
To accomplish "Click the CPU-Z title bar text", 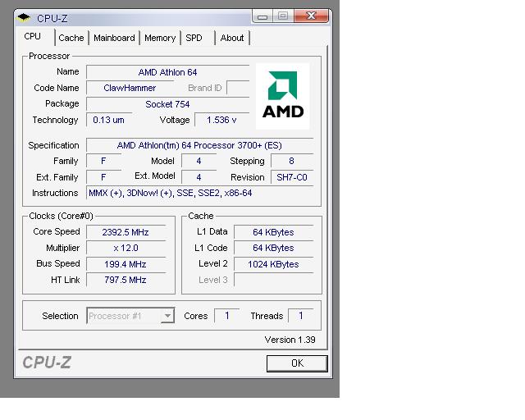I will [52, 18].
